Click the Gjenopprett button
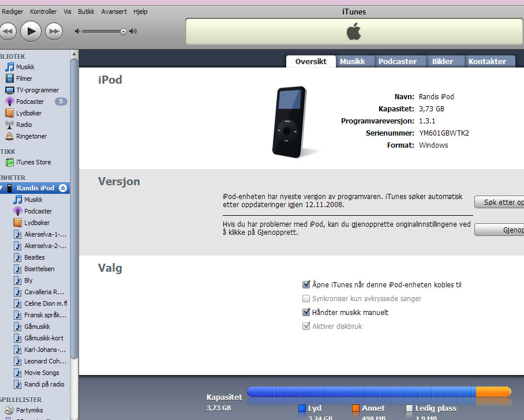524x420 pixels. click(x=499, y=230)
